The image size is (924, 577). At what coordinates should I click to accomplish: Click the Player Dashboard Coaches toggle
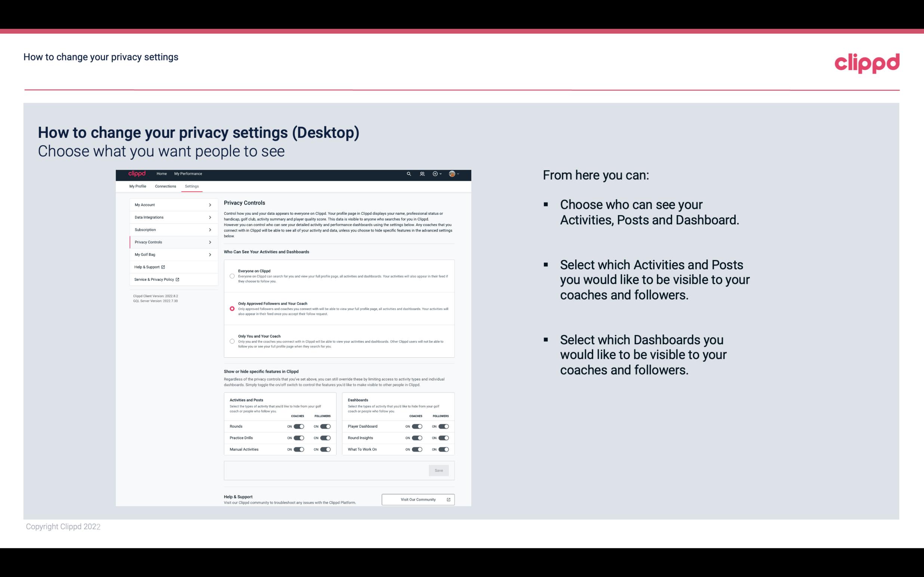(416, 426)
